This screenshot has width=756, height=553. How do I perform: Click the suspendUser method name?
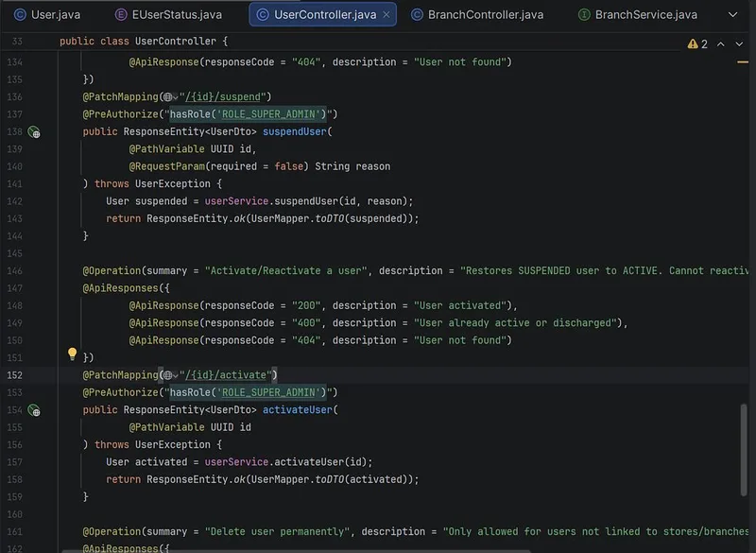pos(295,131)
